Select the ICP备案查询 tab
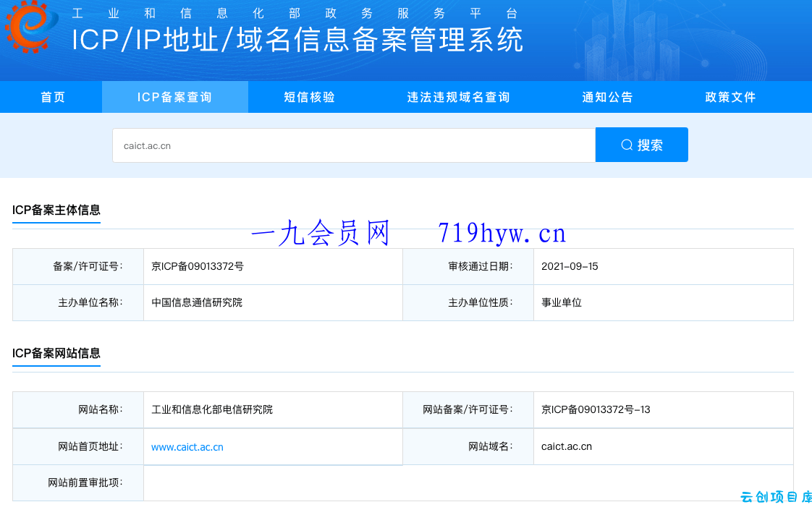 coord(175,98)
